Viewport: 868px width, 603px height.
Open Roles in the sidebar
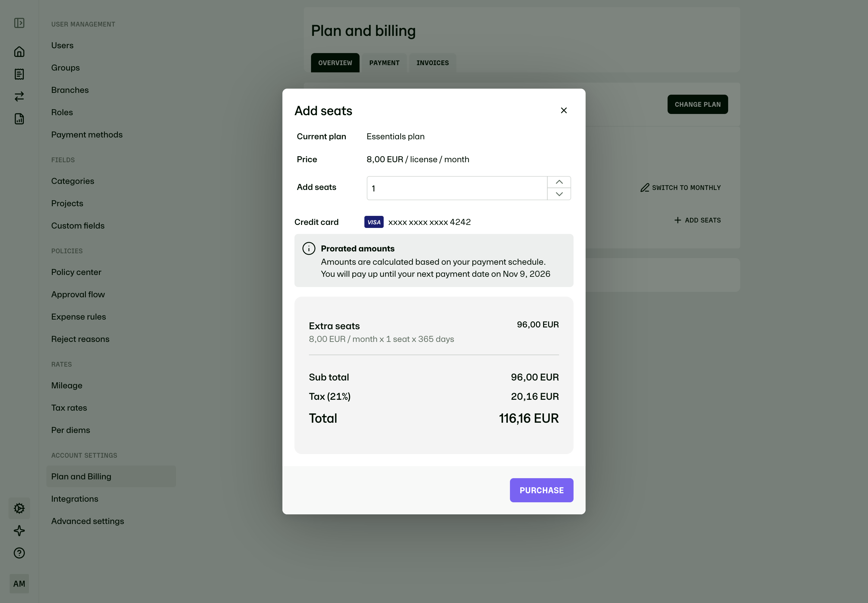pyautogui.click(x=62, y=112)
